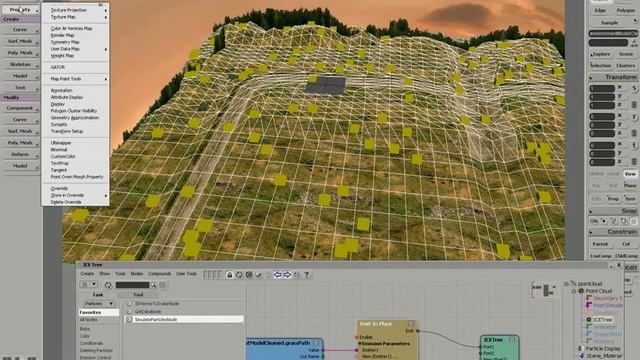The height and width of the screenshot is (360, 640).
Task: Click ICETree icon in the explorer tree
Action: [x=589, y=320]
